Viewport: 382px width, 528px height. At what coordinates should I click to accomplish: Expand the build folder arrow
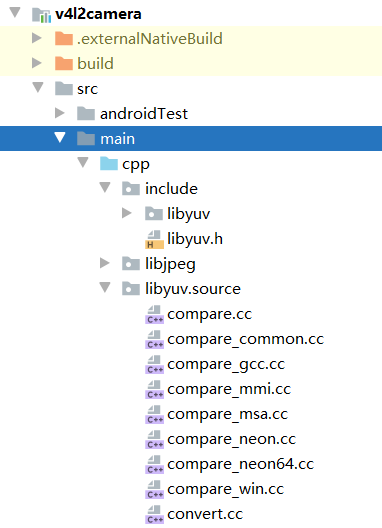pos(36,63)
